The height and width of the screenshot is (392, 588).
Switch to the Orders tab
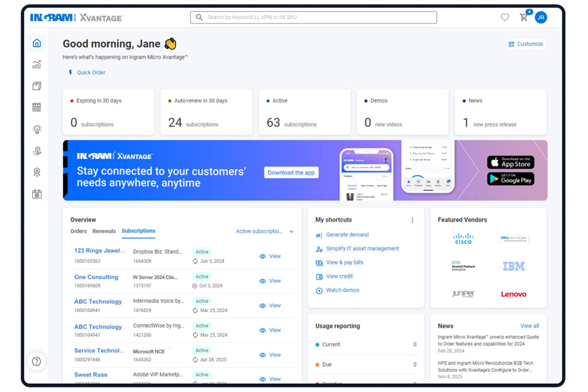click(78, 231)
